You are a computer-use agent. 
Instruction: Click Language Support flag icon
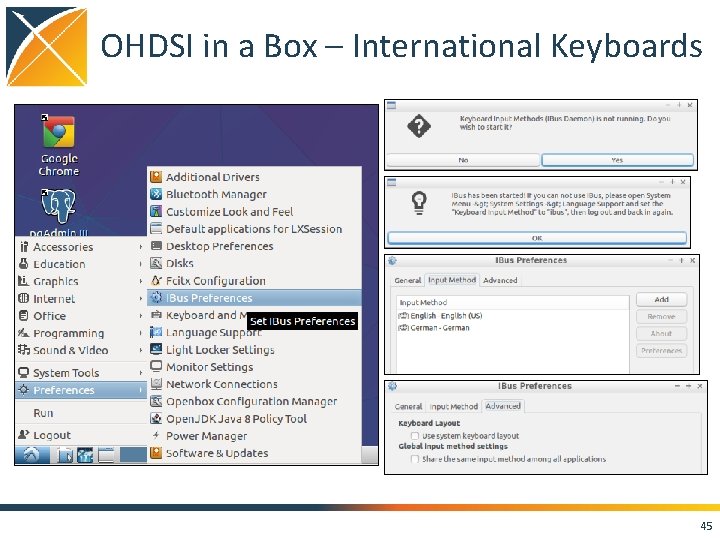156,332
